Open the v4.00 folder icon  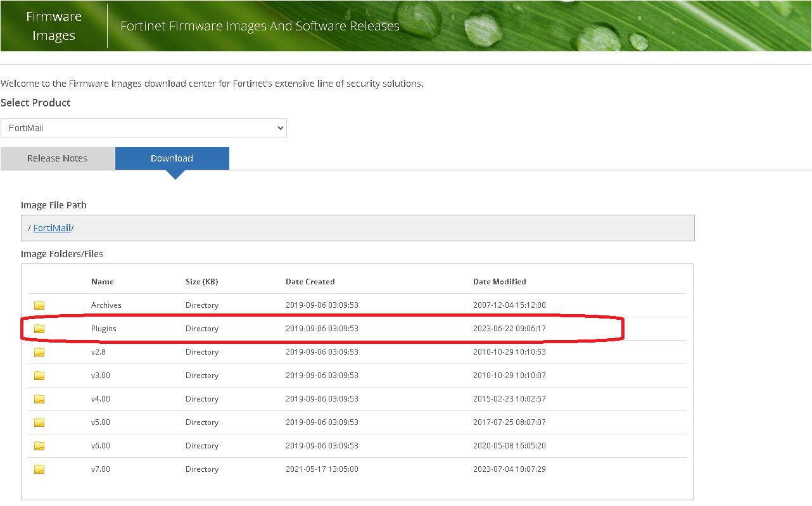[x=39, y=398]
